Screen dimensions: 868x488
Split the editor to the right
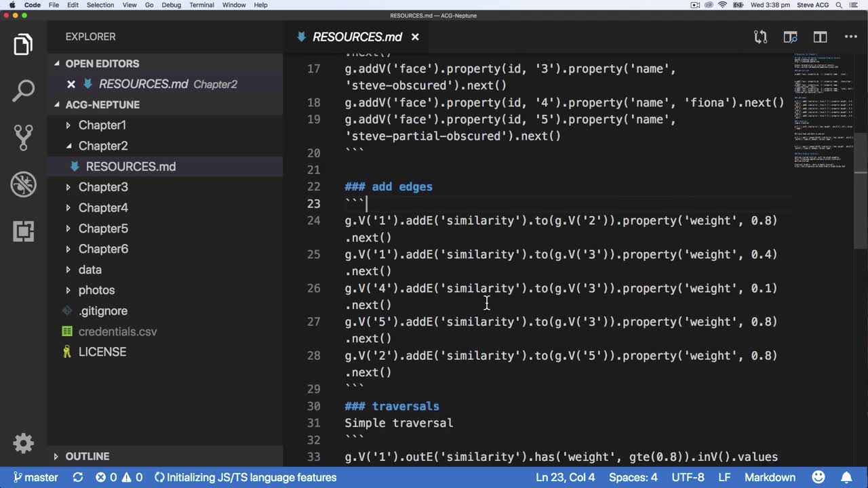820,37
